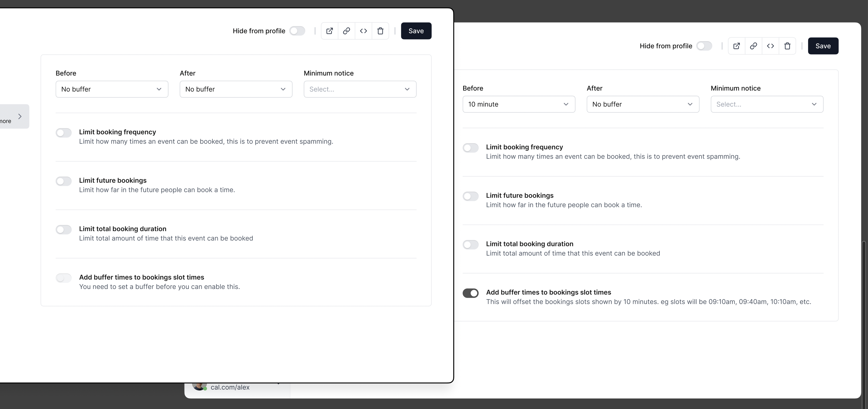Click the copy link icon in right panel
868x409 pixels.
(x=753, y=46)
